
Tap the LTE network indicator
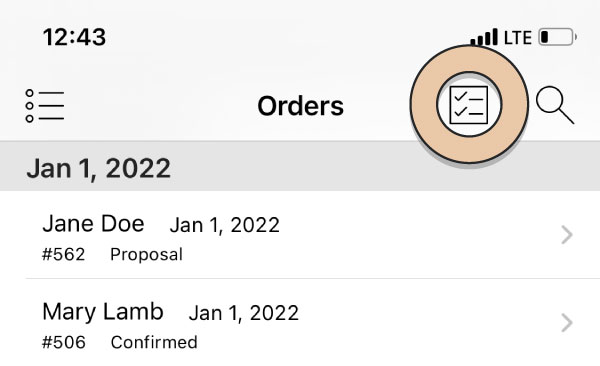point(518,38)
